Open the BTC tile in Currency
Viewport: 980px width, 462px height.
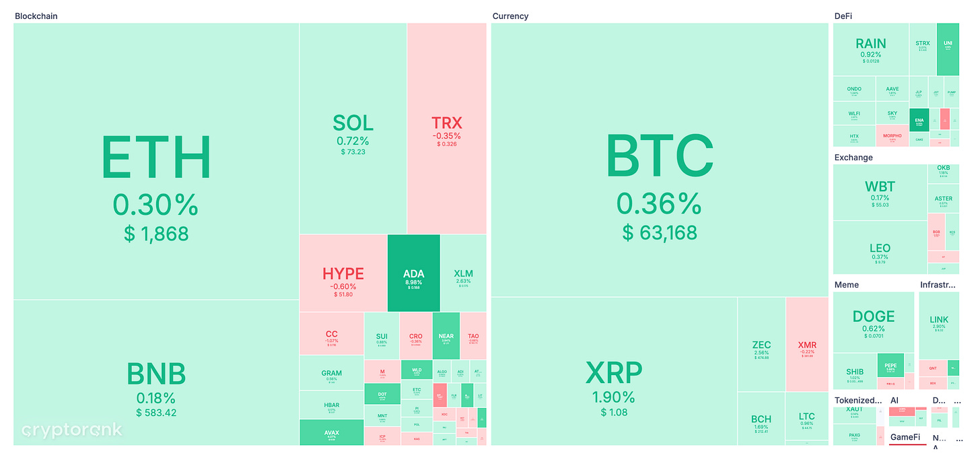[660, 160]
